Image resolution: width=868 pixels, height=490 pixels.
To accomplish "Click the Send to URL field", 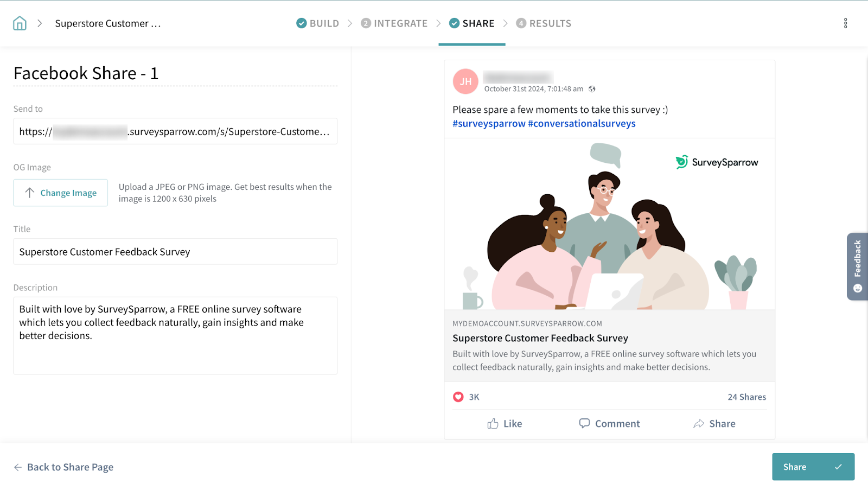I will point(175,131).
